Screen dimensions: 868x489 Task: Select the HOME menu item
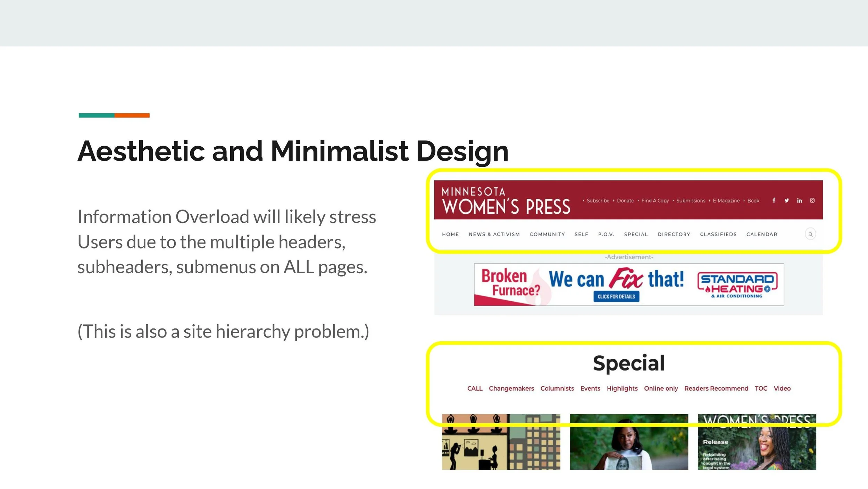click(450, 235)
